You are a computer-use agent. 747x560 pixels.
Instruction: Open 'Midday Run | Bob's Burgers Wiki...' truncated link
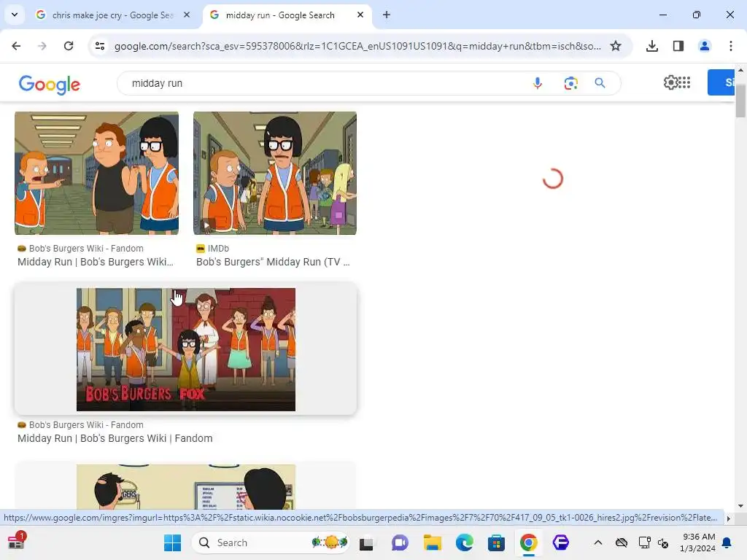(x=96, y=262)
